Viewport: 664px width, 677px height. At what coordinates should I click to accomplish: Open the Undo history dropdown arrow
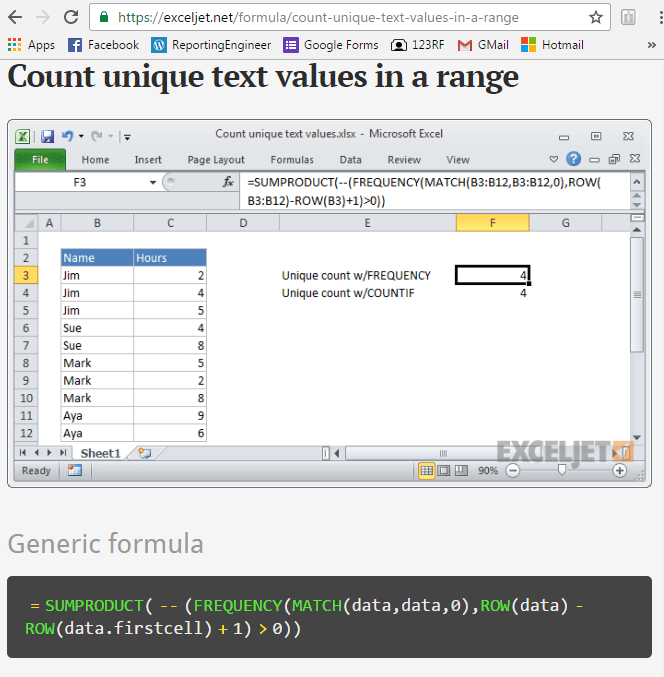pos(81,136)
